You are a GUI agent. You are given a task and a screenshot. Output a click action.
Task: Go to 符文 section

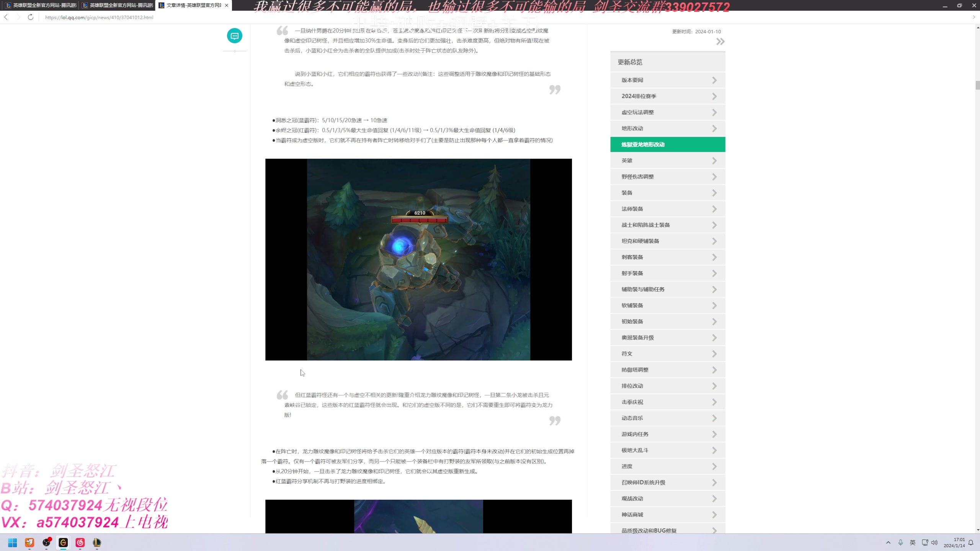[668, 354]
